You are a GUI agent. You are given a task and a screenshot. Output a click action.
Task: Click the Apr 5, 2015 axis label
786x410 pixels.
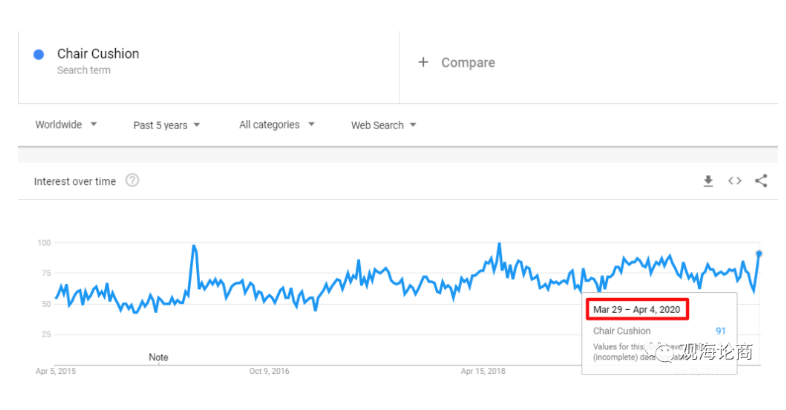click(56, 371)
